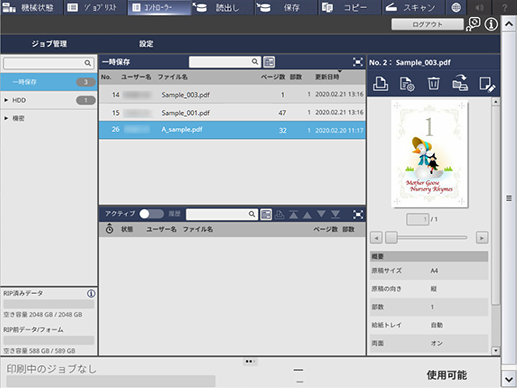The width and height of the screenshot is (517, 388).
Task: Move job up one position icon
Action: coord(307,215)
